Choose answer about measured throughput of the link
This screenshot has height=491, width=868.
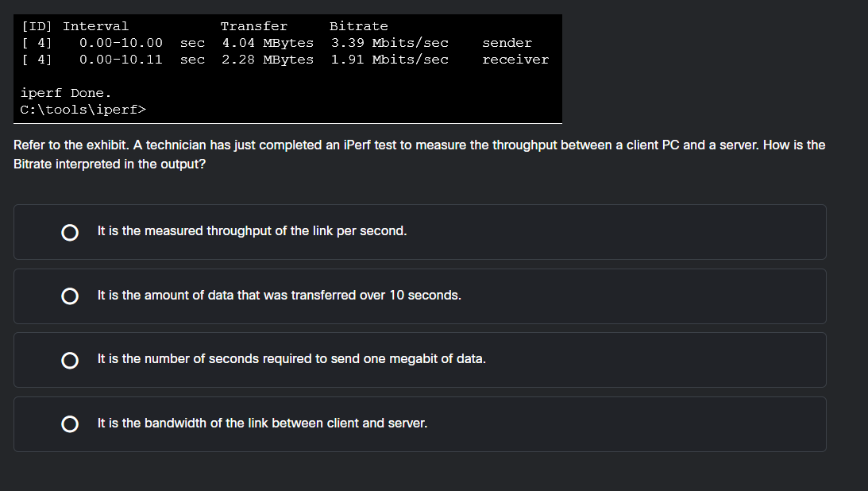(252, 230)
